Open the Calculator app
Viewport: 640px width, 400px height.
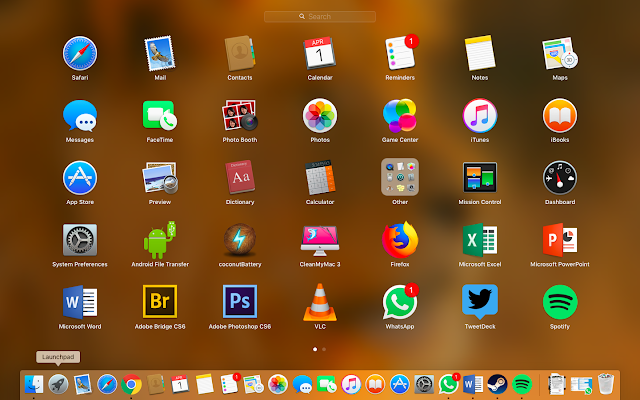tap(320, 178)
